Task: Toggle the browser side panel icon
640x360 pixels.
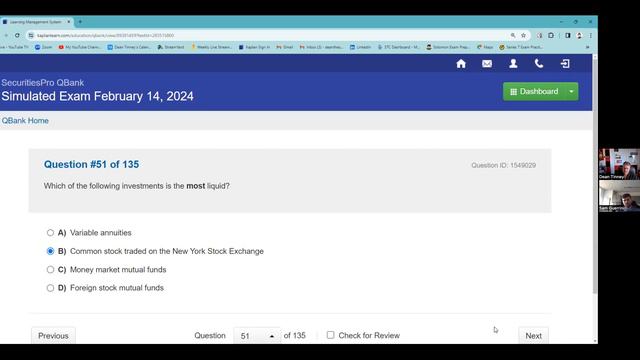Action: click(x=568, y=36)
